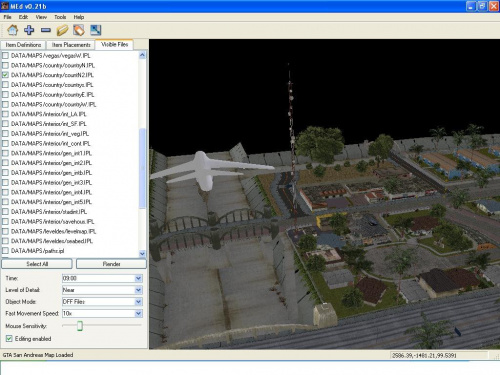
Task: Click the blue plus add icon
Action: pyautogui.click(x=29, y=30)
